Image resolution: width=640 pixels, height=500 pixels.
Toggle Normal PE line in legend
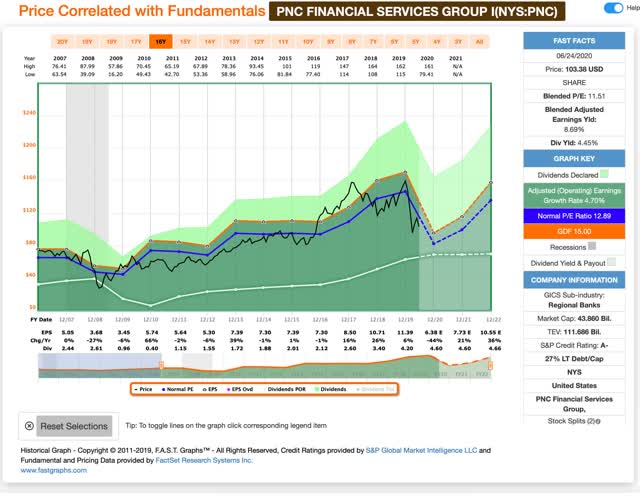coord(178,389)
